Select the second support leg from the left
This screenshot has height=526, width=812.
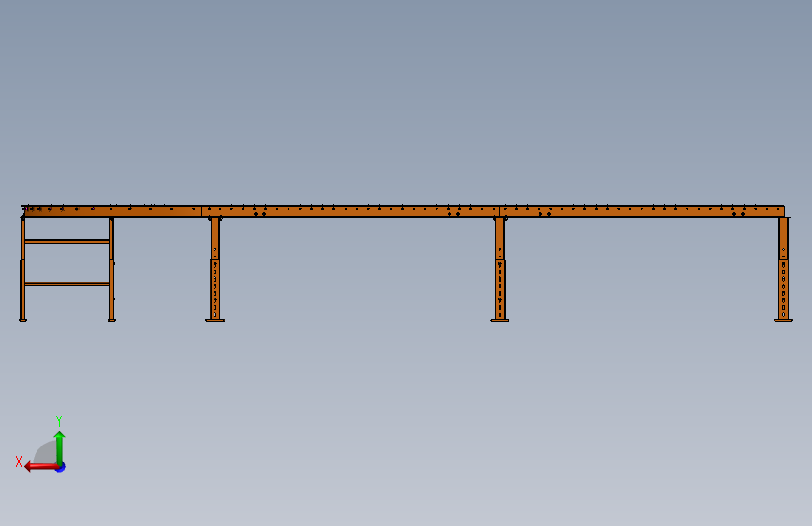214,270
